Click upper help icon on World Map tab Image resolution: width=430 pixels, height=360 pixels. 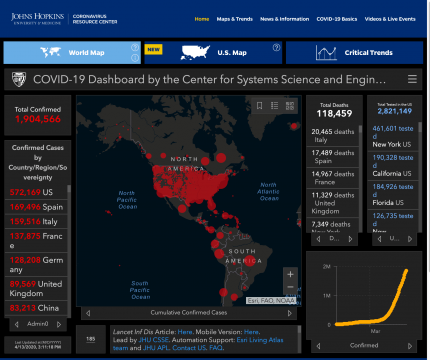pyautogui.click(x=135, y=47)
